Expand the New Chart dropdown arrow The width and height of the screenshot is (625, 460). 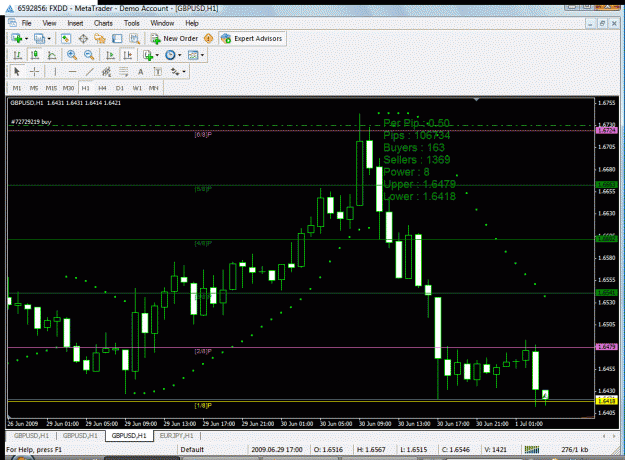pos(27,39)
